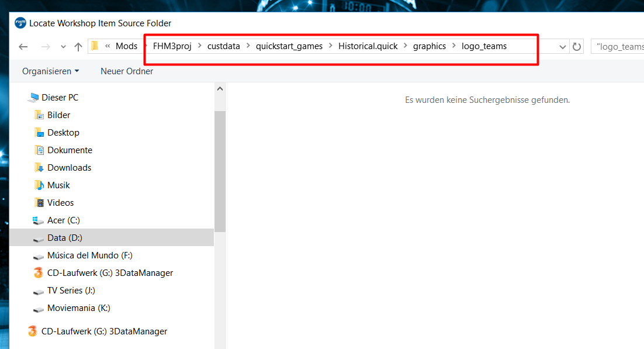This screenshot has width=644, height=349.
Task: Open the Organisieren dropdown menu
Action: click(x=50, y=71)
